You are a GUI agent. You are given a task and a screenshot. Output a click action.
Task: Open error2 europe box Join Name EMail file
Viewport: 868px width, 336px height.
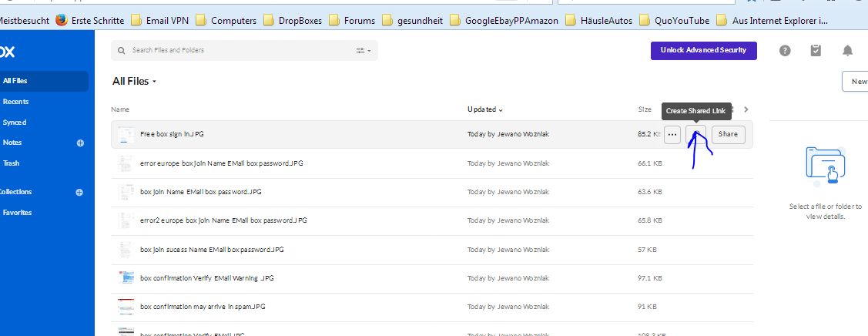223,220
